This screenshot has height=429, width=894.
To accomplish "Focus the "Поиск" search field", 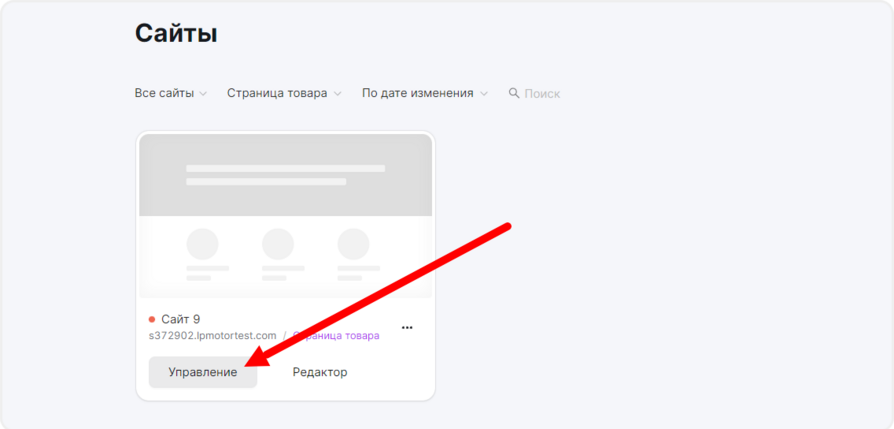I will 542,93.
